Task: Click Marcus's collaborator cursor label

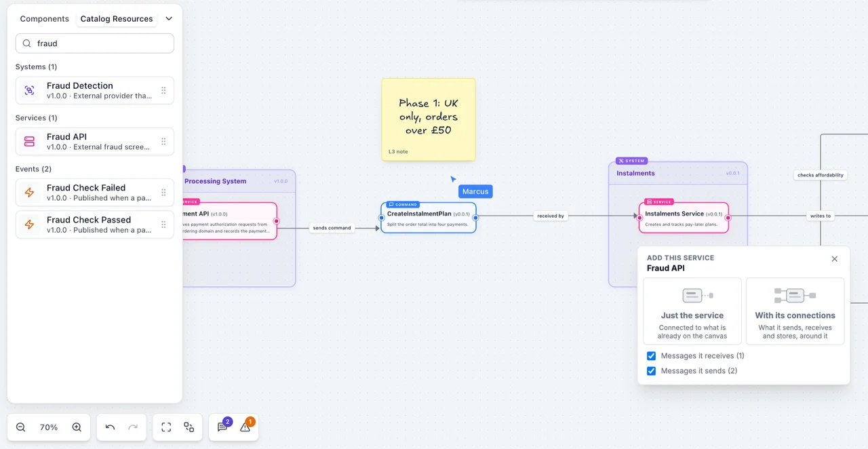Action: (x=475, y=191)
